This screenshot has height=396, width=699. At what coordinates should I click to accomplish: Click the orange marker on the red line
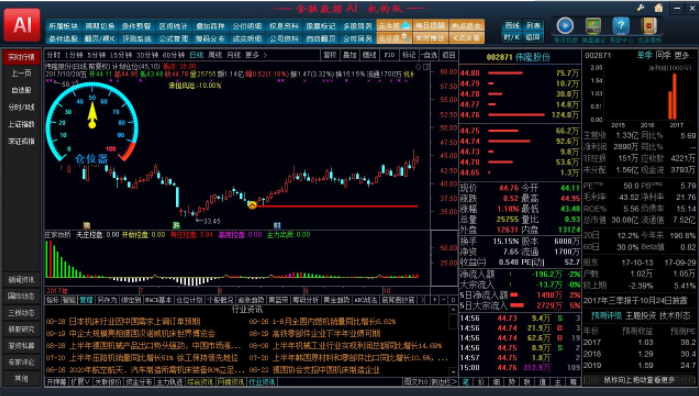click(x=252, y=205)
